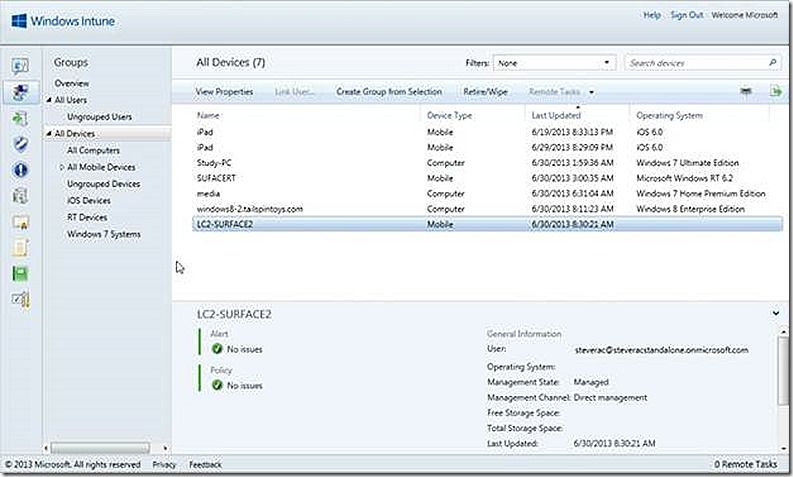Select the Study-PC device row
Image resolution: width=793 pixels, height=477 pixels.
[488, 163]
